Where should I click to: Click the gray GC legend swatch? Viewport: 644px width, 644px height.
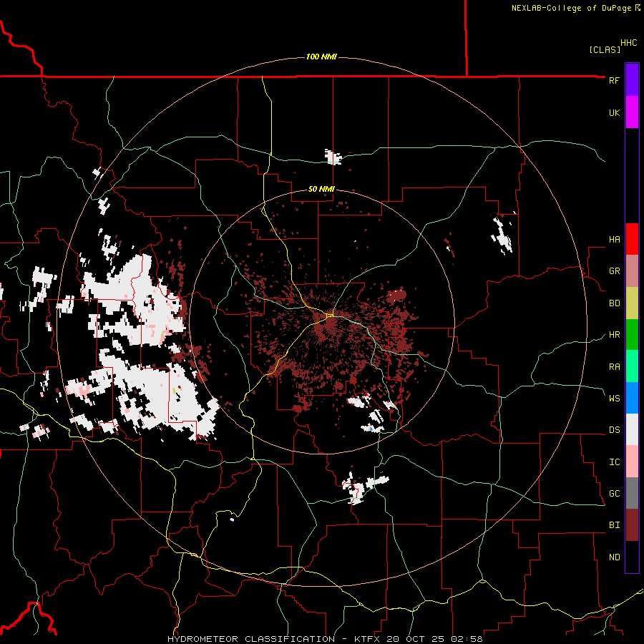(632, 493)
